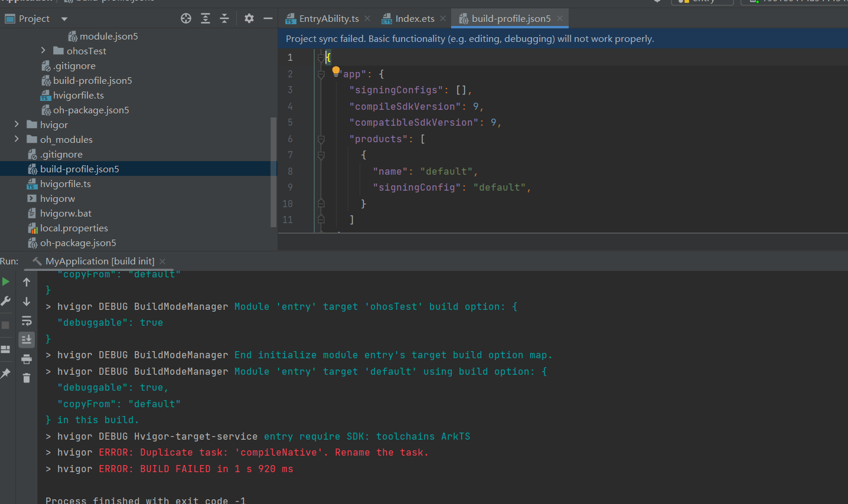Click the Expand All icon in Project panel
Screen dimensions: 848x504
click(206, 18)
